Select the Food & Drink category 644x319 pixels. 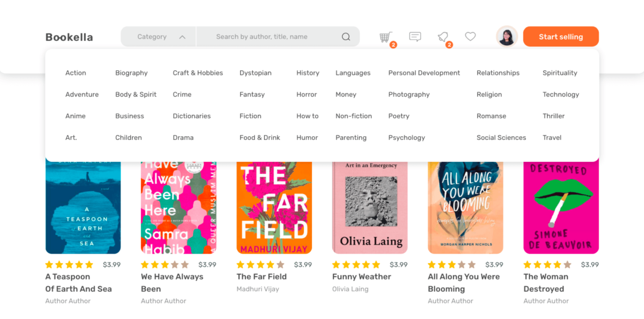click(260, 138)
